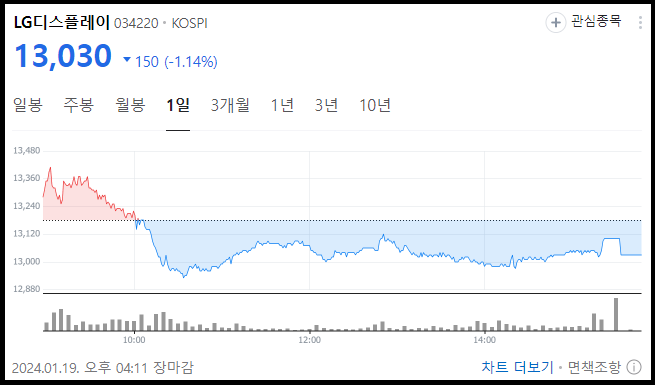Screen dimensions: 655x385
Task: Click the current price 13,030
Action: tap(63, 56)
